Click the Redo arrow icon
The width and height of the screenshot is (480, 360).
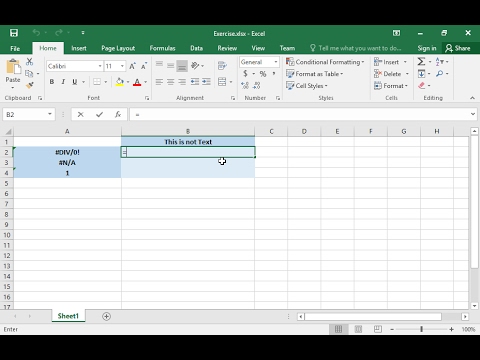click(59, 33)
